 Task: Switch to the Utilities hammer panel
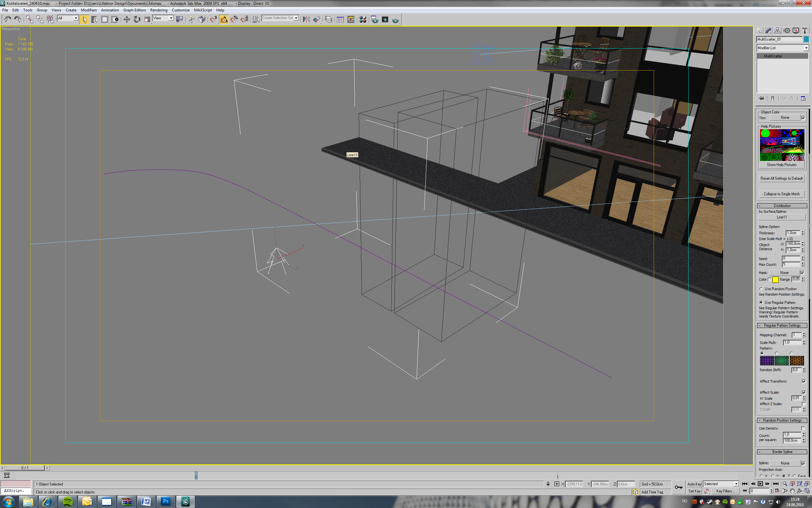805,30
